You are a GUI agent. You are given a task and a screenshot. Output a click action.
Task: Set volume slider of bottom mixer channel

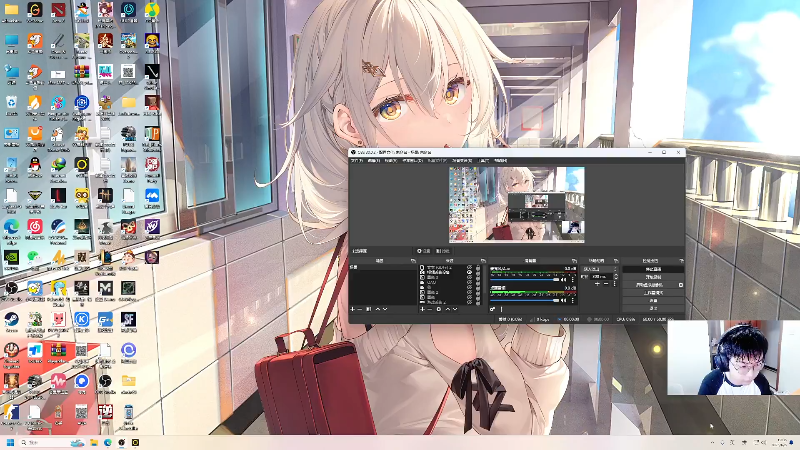[525, 301]
